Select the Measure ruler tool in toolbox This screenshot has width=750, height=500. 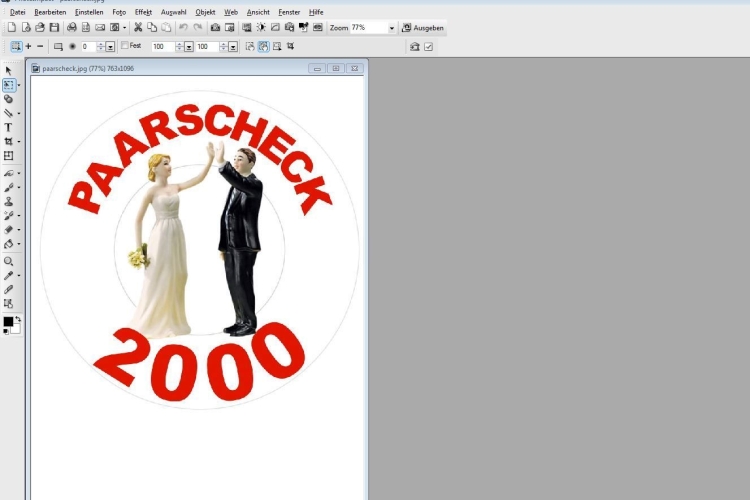pos(8,289)
